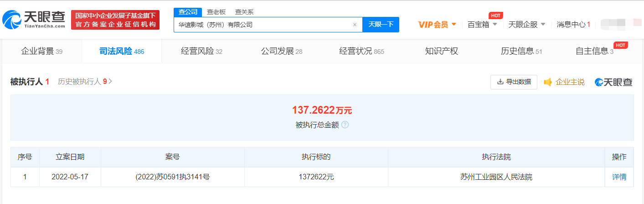The image size is (644, 204).
Task: Select the 司法风险 tab
Action: (x=122, y=51)
